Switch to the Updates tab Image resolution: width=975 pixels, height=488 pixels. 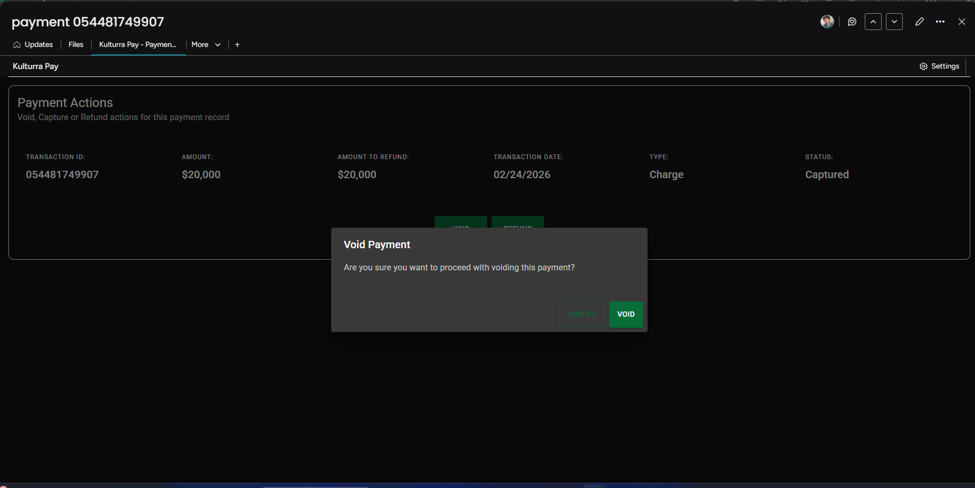click(x=33, y=45)
